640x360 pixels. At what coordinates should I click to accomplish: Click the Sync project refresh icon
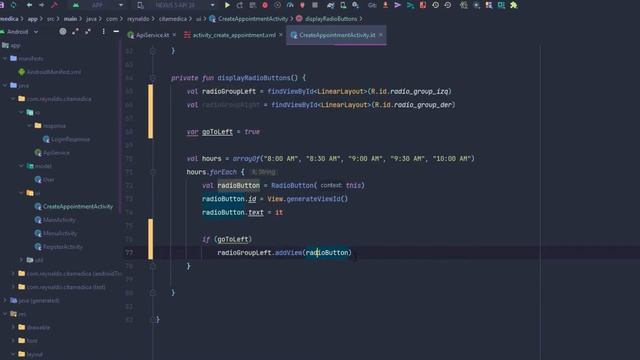[x=13, y=5]
